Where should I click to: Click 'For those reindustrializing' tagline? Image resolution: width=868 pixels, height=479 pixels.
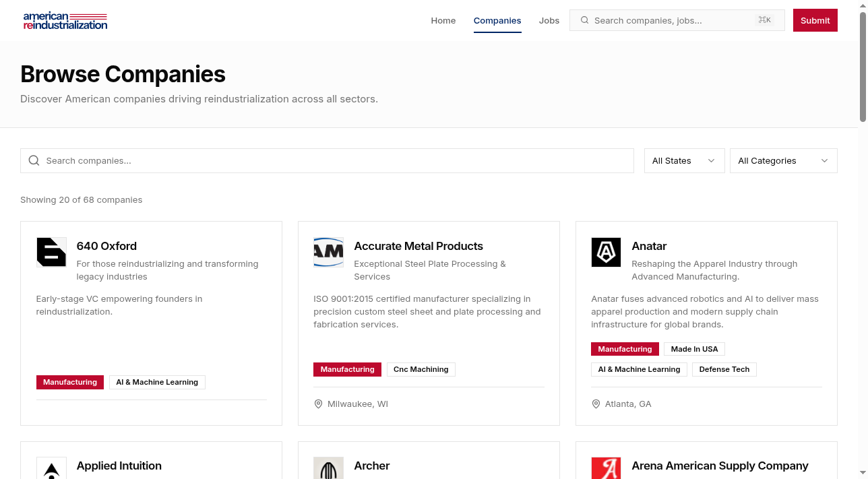[x=168, y=270]
